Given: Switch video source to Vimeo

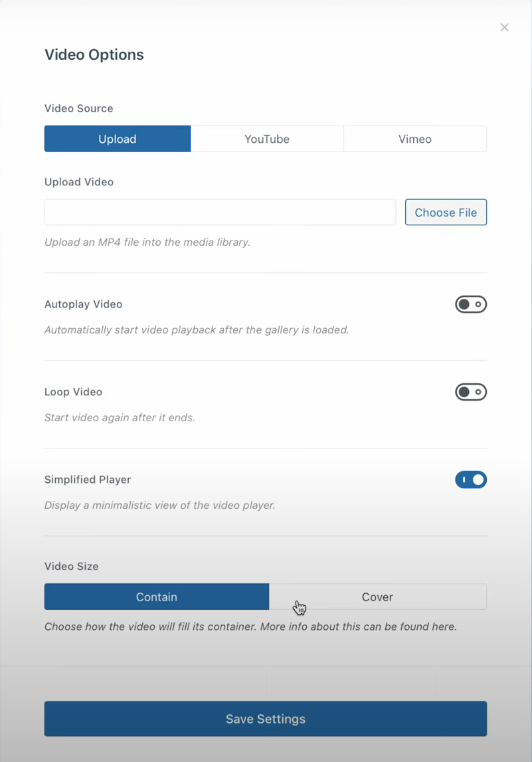Looking at the screenshot, I should [414, 139].
